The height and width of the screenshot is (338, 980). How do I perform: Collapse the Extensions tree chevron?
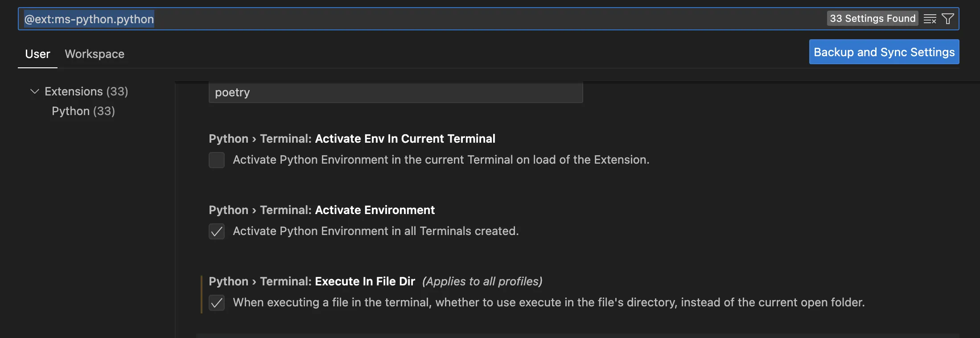(x=34, y=91)
